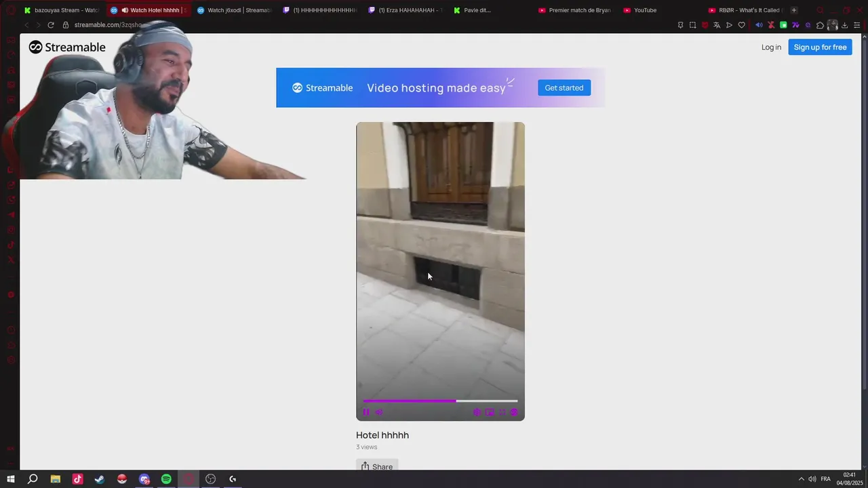Image resolution: width=868 pixels, height=488 pixels.
Task: Go forward to next page
Action: (x=38, y=25)
